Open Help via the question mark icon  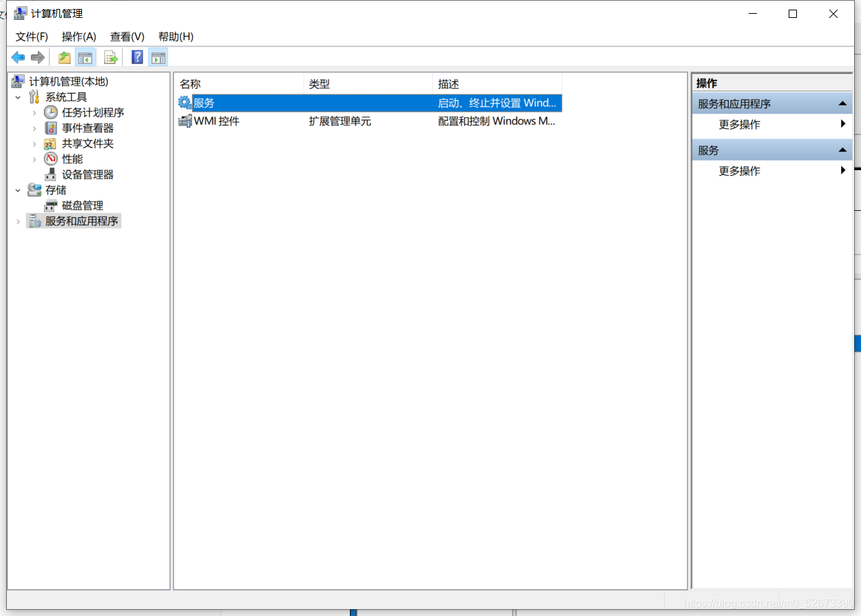pos(137,57)
